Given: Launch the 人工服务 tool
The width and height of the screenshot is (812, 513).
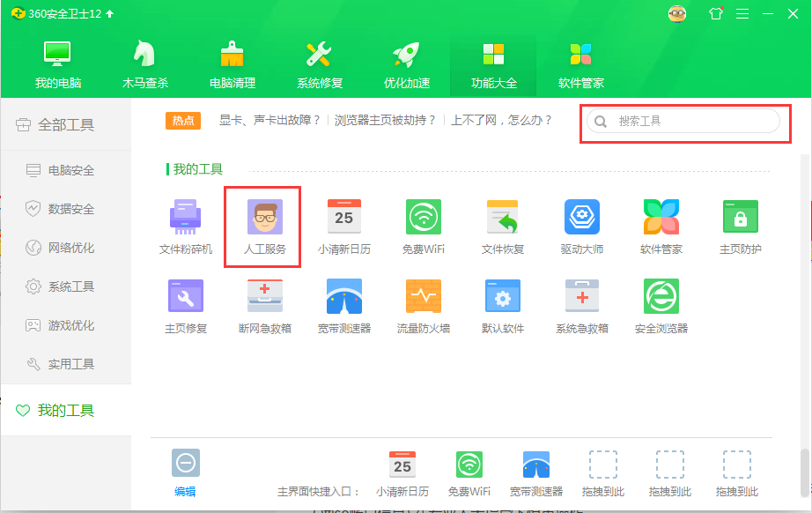Looking at the screenshot, I should pyautogui.click(x=264, y=227).
